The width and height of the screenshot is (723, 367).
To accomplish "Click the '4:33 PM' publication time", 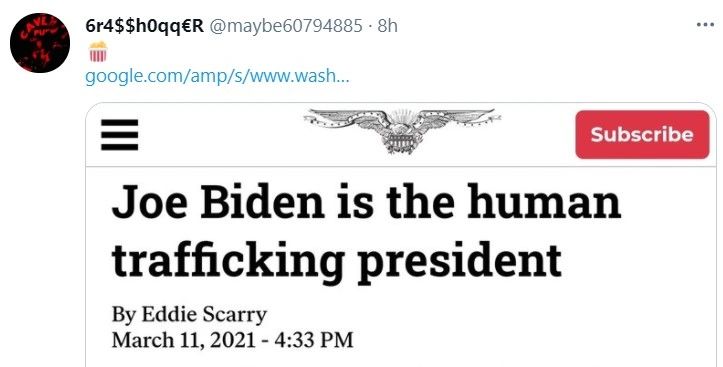I will click(x=314, y=340).
